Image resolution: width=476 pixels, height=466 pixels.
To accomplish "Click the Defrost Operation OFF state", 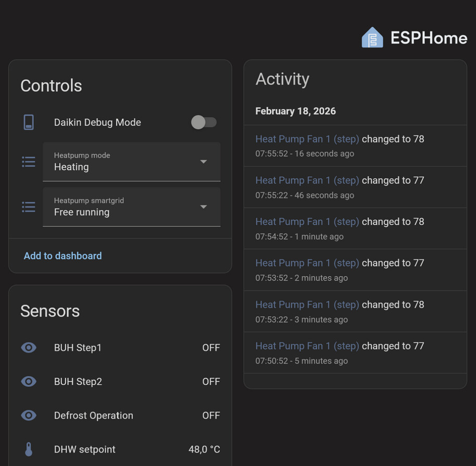I will [211, 415].
